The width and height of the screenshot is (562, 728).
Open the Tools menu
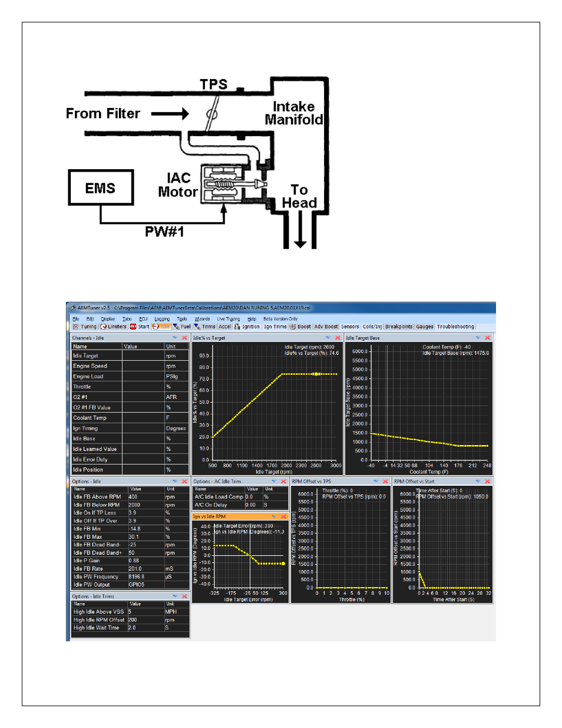click(182, 319)
